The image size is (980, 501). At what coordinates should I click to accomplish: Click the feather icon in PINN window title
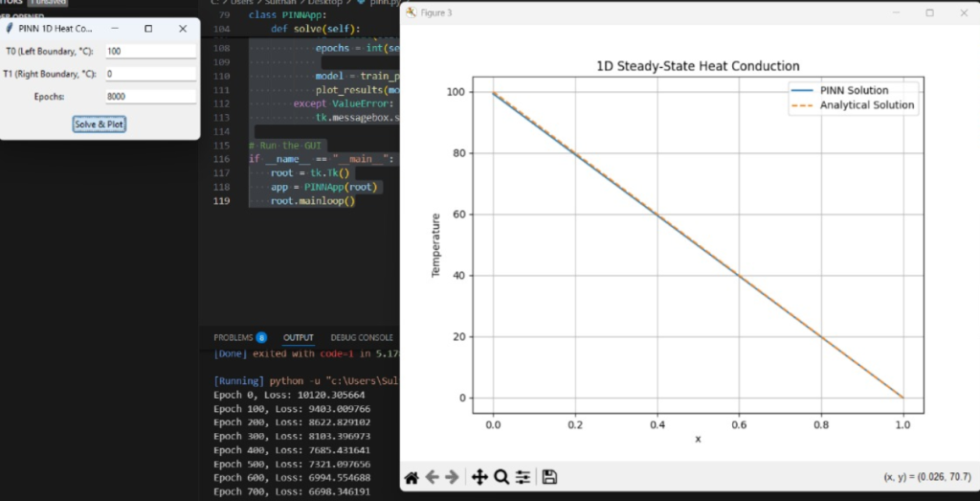(10, 29)
